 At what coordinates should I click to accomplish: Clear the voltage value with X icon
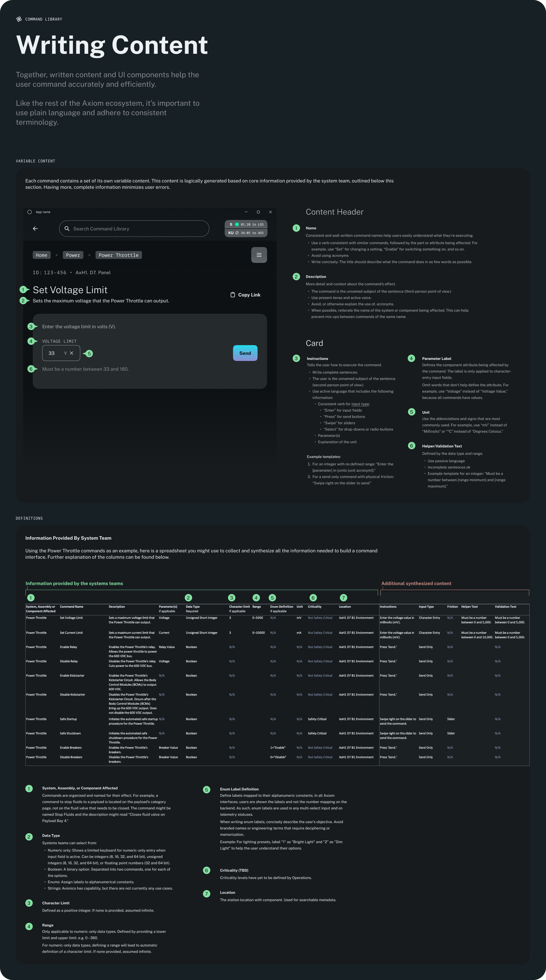pos(72,353)
